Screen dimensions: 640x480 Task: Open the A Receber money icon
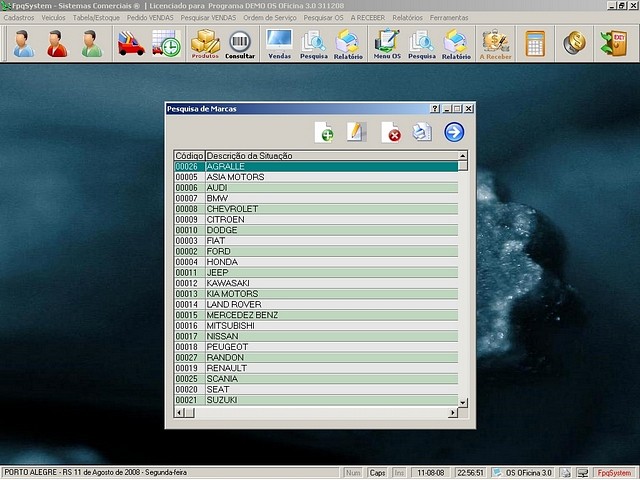(495, 45)
